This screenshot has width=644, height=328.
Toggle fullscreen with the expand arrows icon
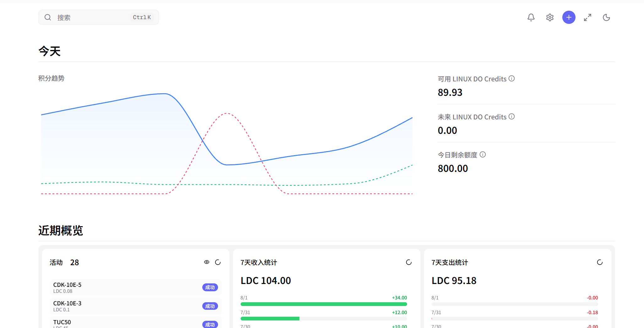click(587, 17)
